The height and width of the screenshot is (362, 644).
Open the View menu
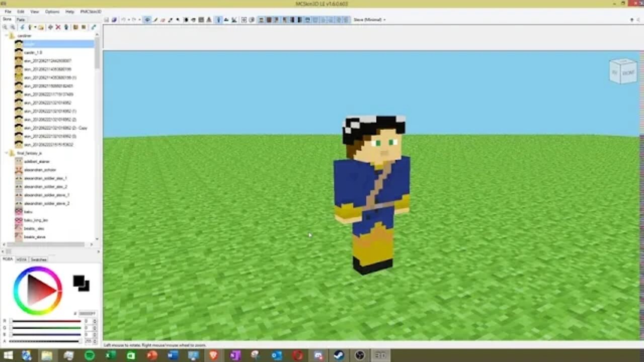(34, 11)
